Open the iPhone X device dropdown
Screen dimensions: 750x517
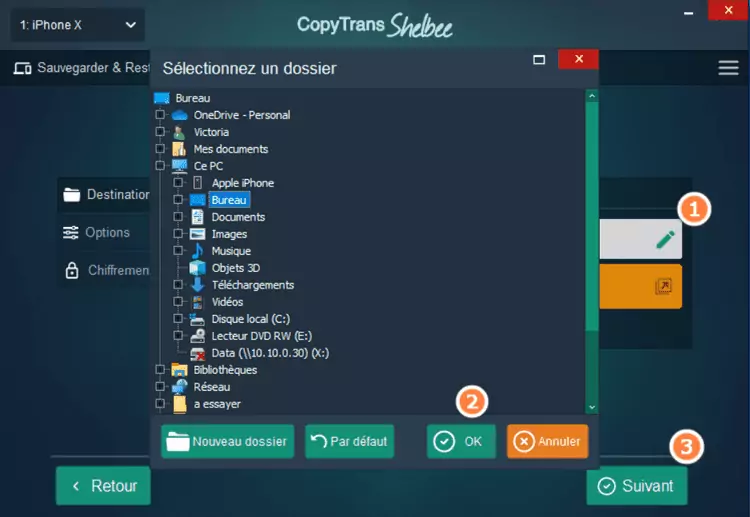(77, 25)
